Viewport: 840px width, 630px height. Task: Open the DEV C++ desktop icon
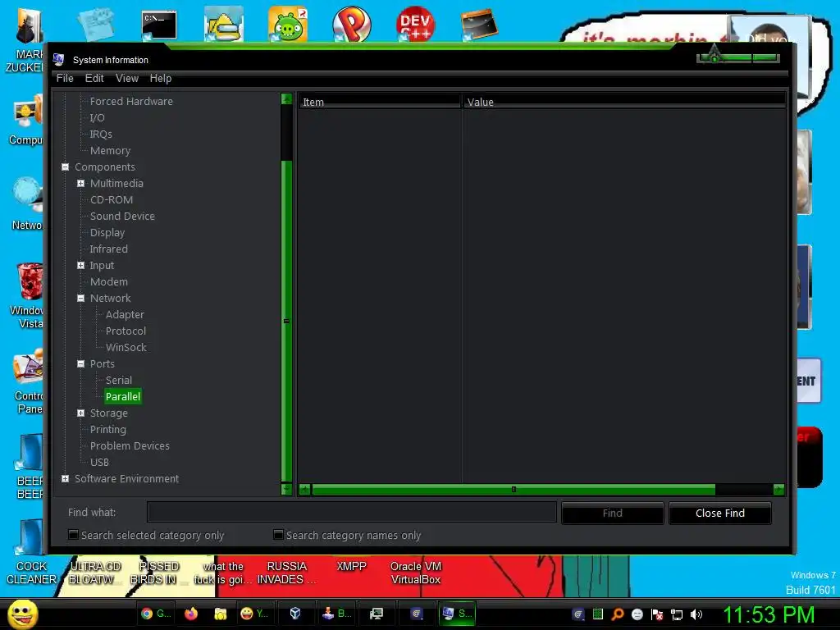click(x=416, y=24)
